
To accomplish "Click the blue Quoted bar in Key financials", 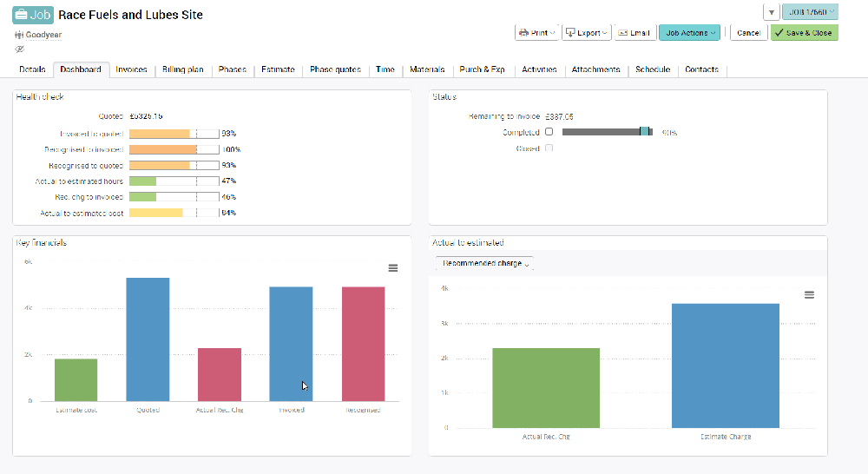I will pyautogui.click(x=148, y=339).
